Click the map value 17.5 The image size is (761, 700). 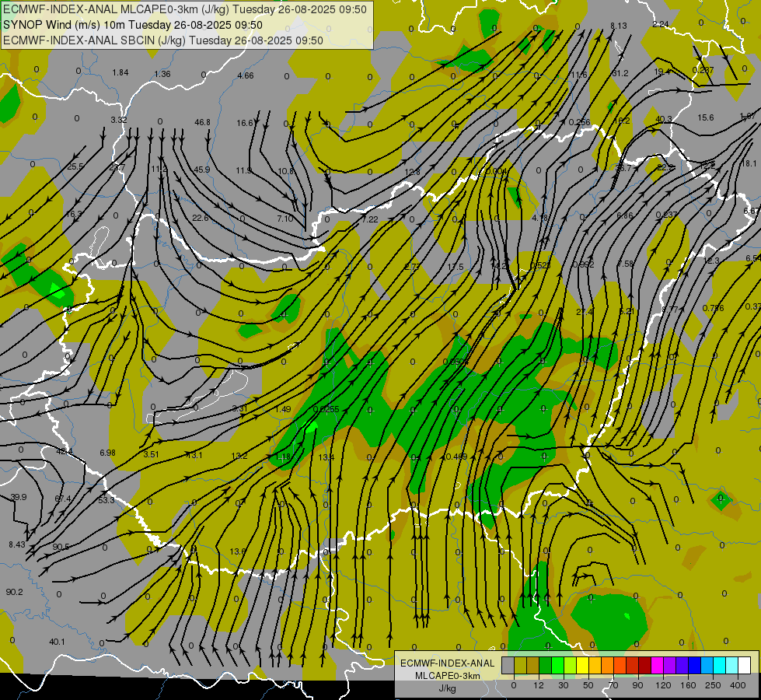click(456, 268)
